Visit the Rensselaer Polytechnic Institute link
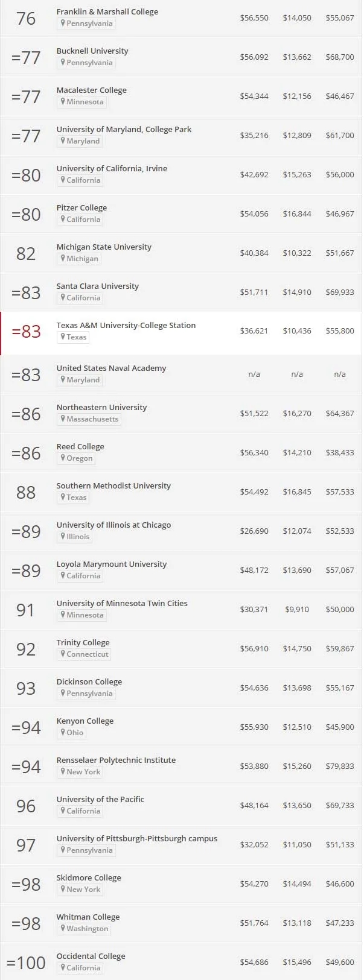 (116, 760)
